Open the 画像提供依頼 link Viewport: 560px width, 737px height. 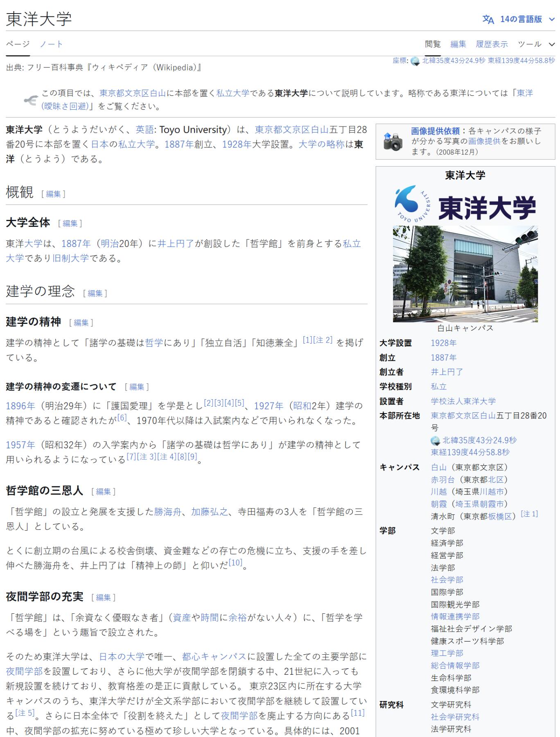436,131
